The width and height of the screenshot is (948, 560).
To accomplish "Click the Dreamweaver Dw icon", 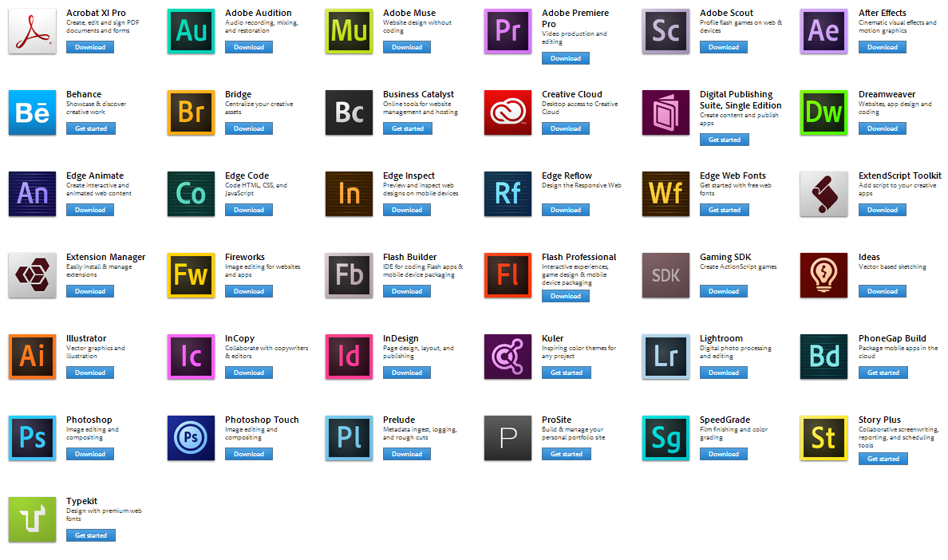I will coord(824,112).
